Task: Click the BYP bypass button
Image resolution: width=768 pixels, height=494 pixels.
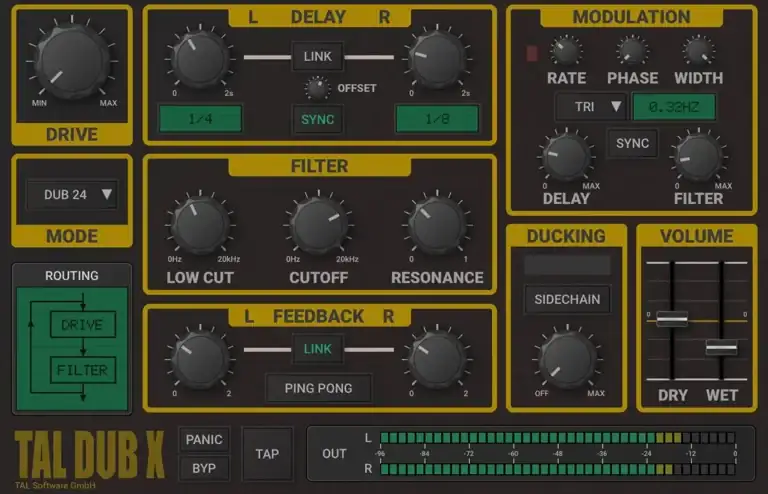Action: (204, 469)
